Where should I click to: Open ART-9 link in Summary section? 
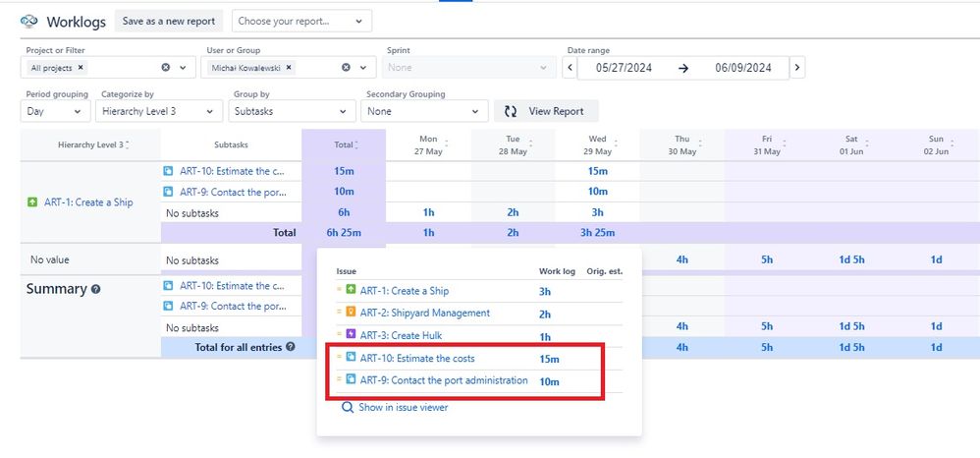(x=233, y=306)
